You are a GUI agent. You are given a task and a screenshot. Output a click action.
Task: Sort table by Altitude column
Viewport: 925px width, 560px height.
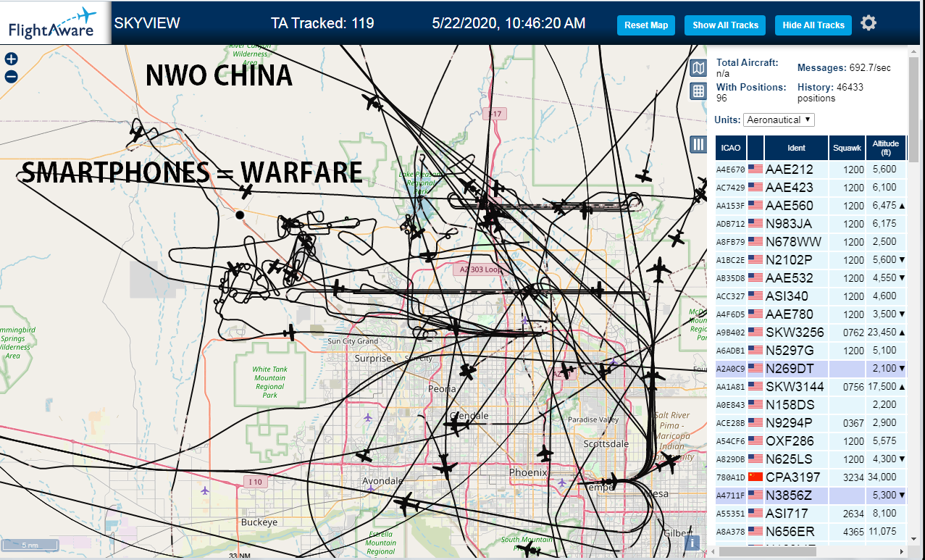[x=885, y=148]
